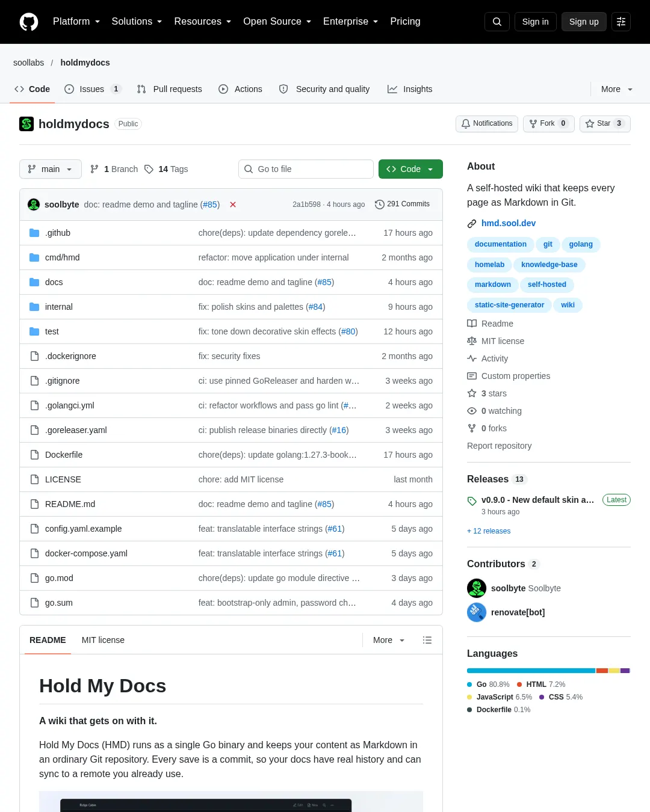
Task: Click the scale icon beside MIT license
Action: [x=472, y=341]
